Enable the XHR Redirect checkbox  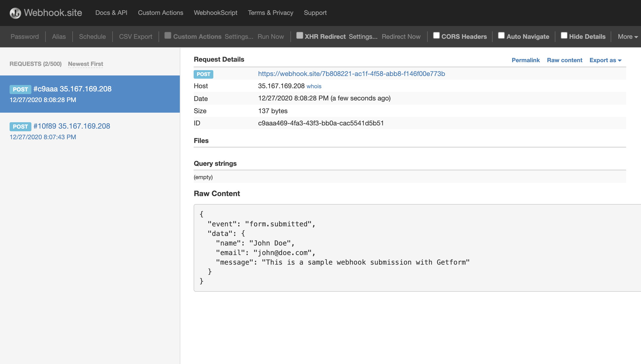point(299,36)
